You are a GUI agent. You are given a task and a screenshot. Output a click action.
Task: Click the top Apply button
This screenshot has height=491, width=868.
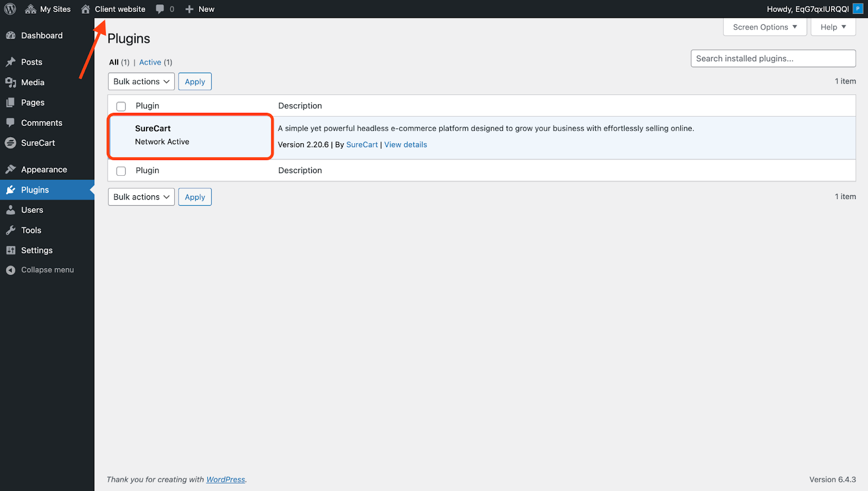195,81
